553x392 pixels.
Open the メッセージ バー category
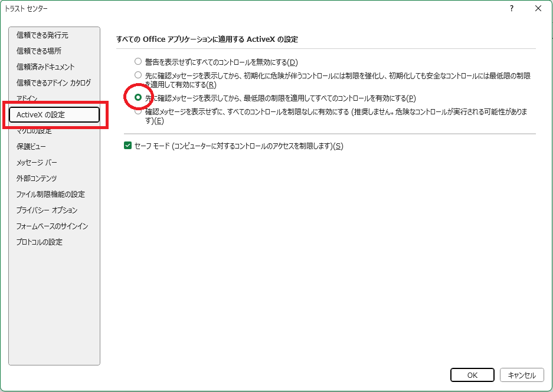coord(37,162)
